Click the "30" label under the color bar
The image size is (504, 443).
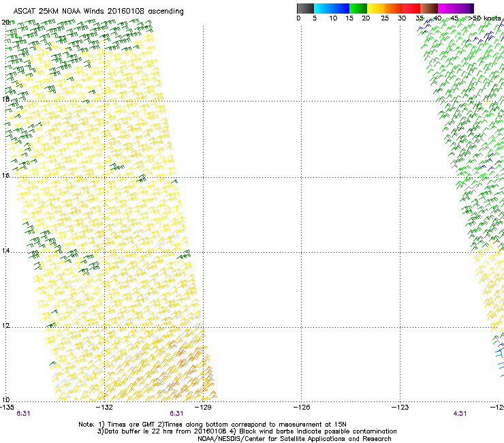(402, 18)
